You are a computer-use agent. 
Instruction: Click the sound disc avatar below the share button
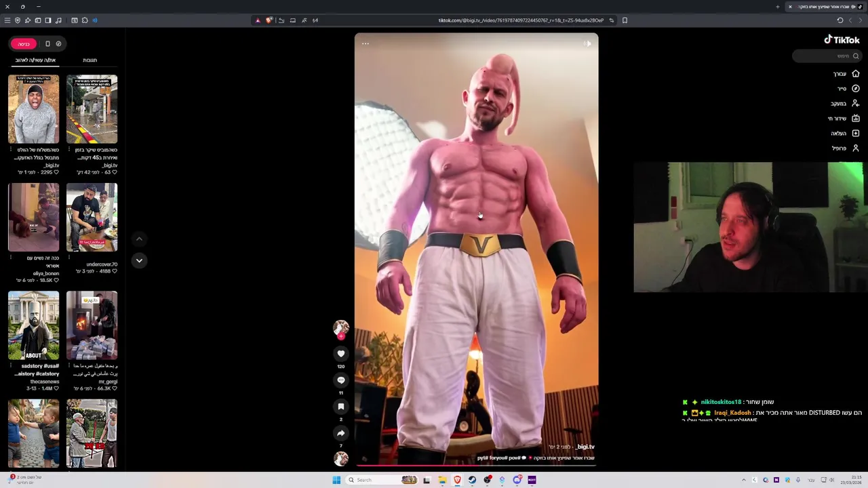point(341,458)
